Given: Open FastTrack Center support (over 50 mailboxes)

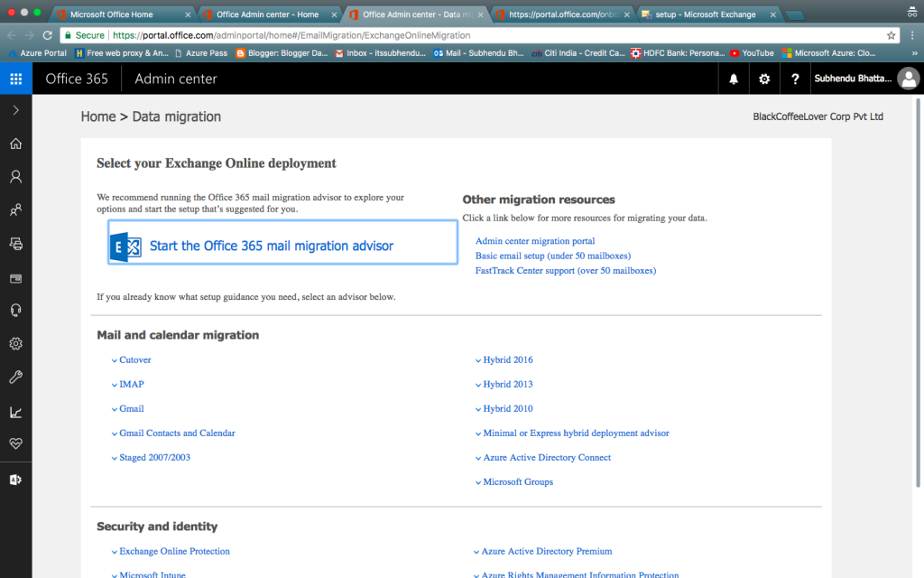Looking at the screenshot, I should (566, 270).
